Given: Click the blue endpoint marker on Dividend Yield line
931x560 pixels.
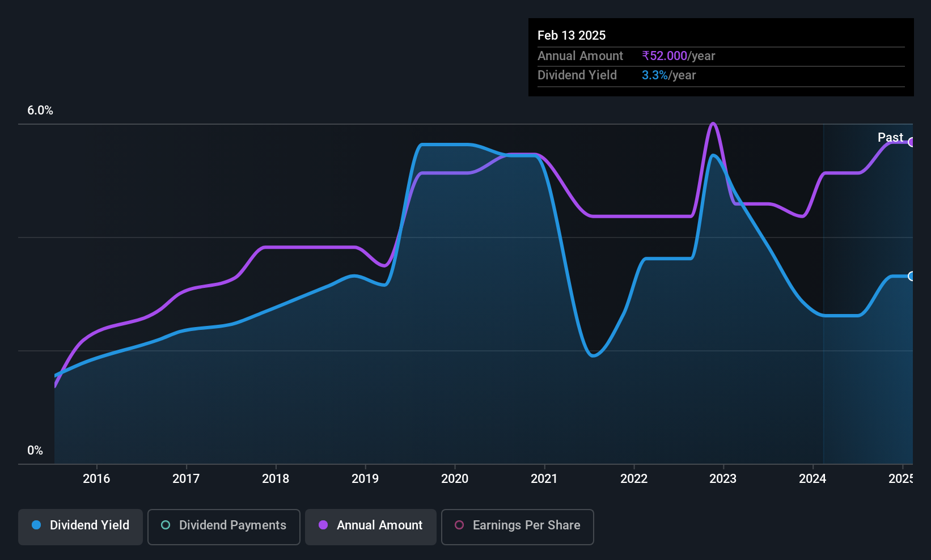Looking at the screenshot, I should click(911, 277).
